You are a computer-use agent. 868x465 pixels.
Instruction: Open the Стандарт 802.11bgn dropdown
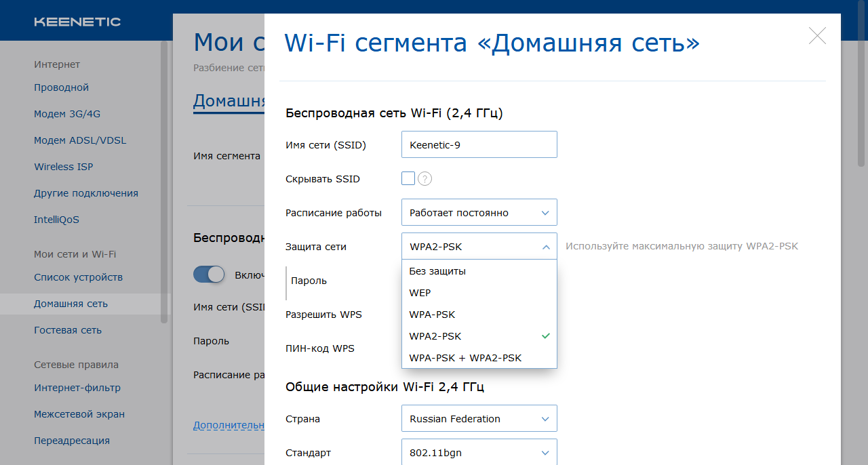479,451
